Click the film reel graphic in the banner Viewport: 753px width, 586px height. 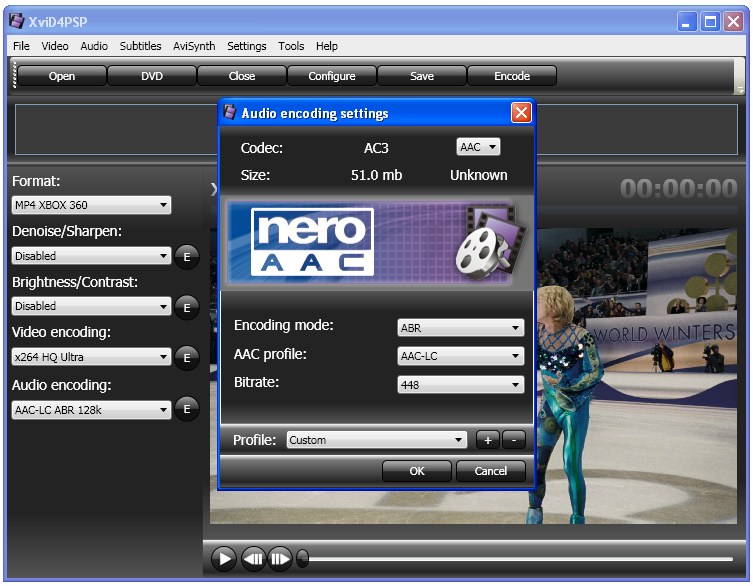[489, 243]
